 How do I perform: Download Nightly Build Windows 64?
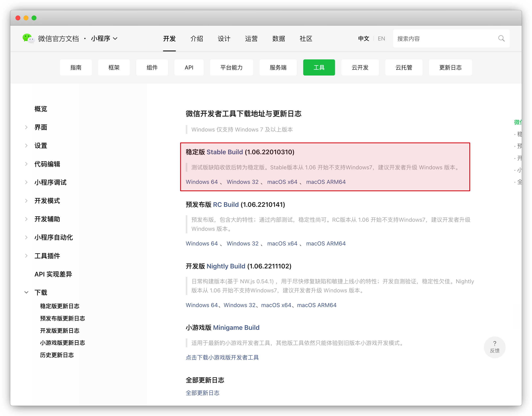(x=202, y=305)
